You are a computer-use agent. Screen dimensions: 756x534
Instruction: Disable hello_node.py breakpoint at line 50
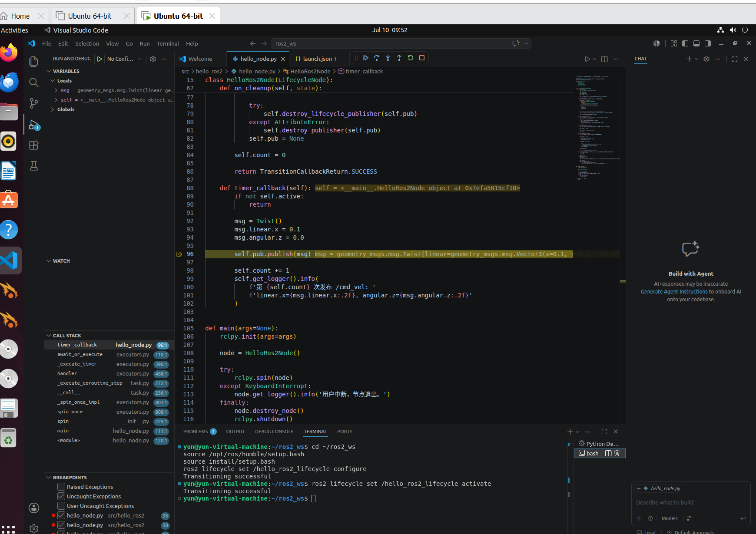click(x=61, y=525)
